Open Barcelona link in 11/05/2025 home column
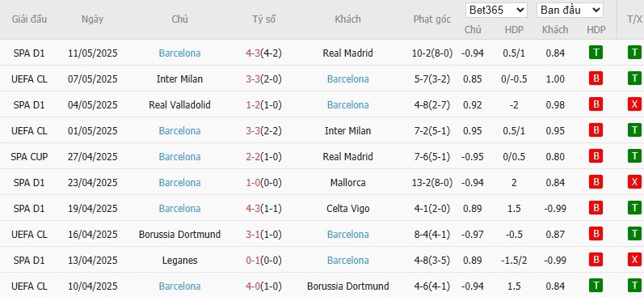The height and width of the screenshot is (297, 644). click(180, 53)
